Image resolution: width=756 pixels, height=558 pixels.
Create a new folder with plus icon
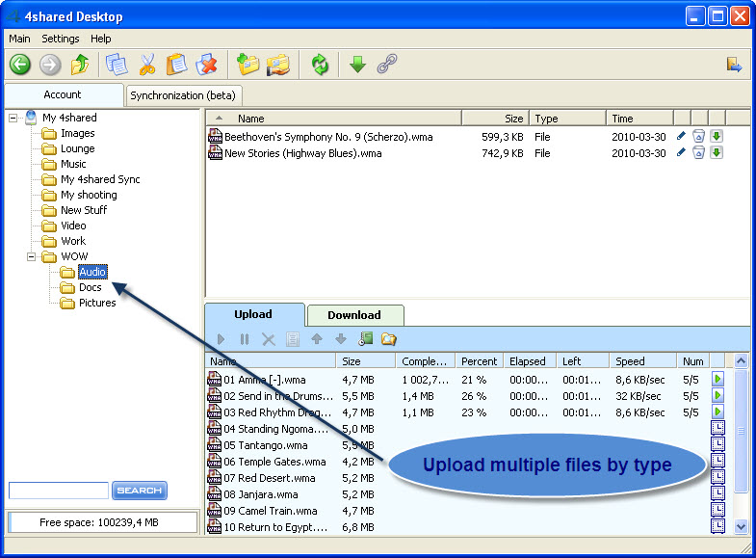(248, 65)
